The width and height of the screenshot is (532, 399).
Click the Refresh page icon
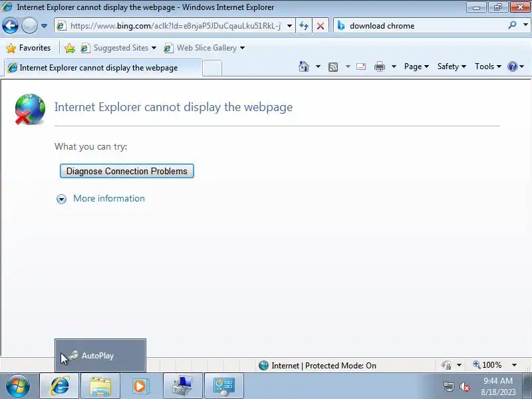click(x=304, y=26)
